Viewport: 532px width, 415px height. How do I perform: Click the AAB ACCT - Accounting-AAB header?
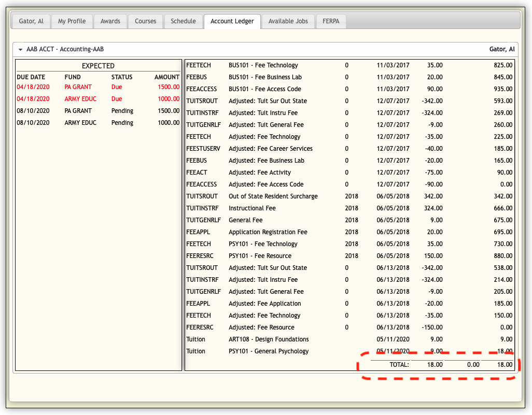[265, 50]
